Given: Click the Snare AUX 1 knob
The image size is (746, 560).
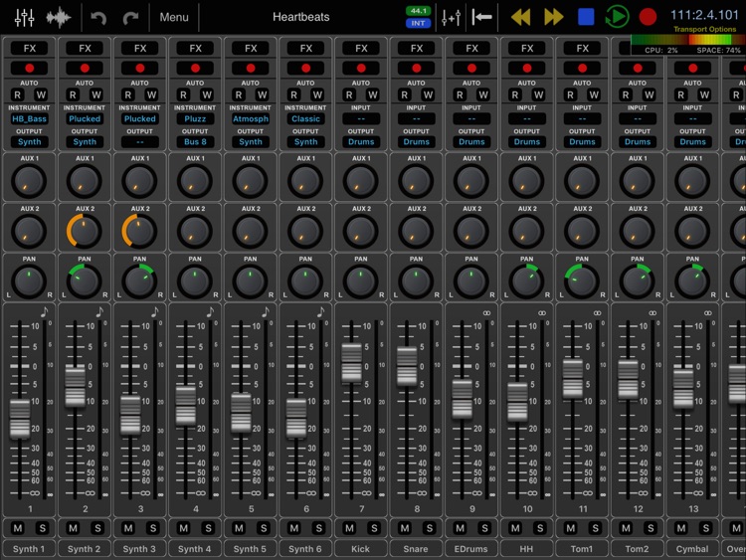Looking at the screenshot, I should 416,181.
